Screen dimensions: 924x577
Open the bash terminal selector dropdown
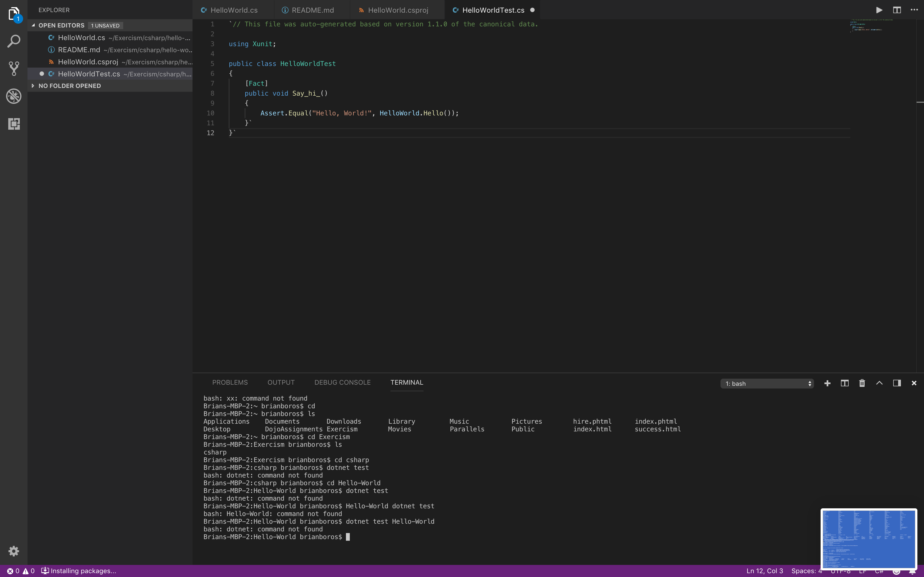(767, 384)
